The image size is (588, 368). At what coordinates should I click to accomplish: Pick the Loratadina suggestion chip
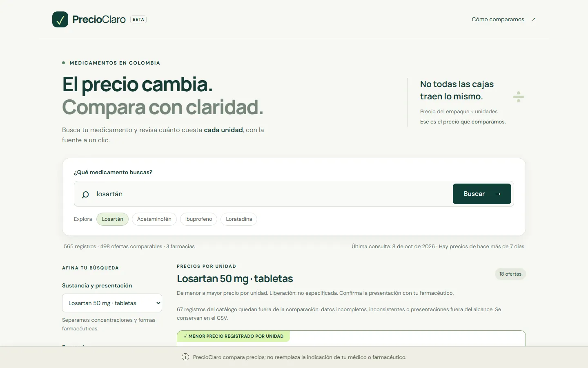tap(239, 219)
